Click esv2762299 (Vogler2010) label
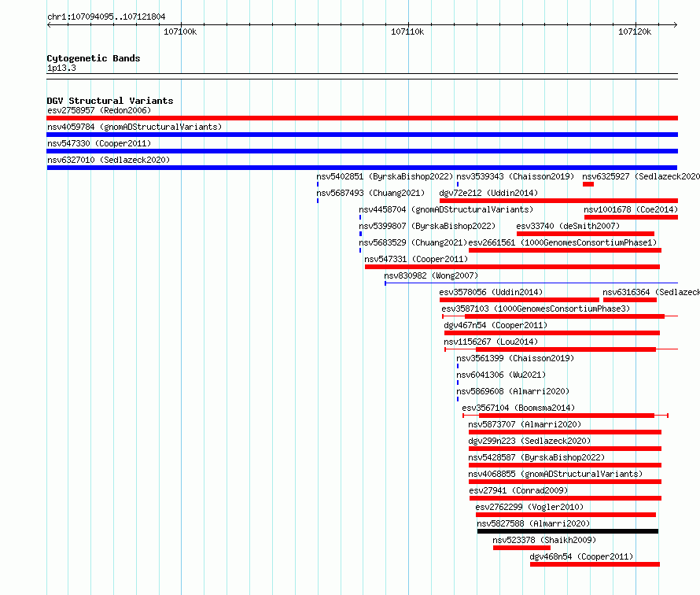 tap(529, 507)
